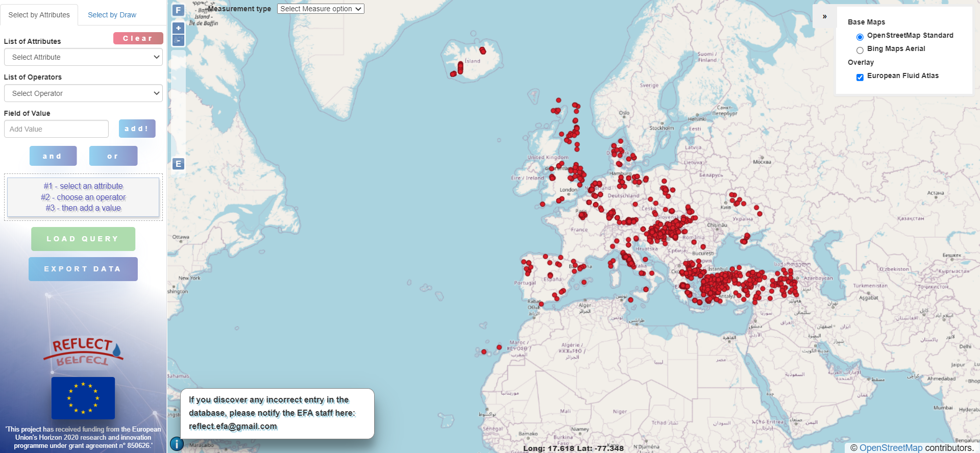Select OpenStreetMap Standard base map
The height and width of the screenshot is (453, 980).
860,37
